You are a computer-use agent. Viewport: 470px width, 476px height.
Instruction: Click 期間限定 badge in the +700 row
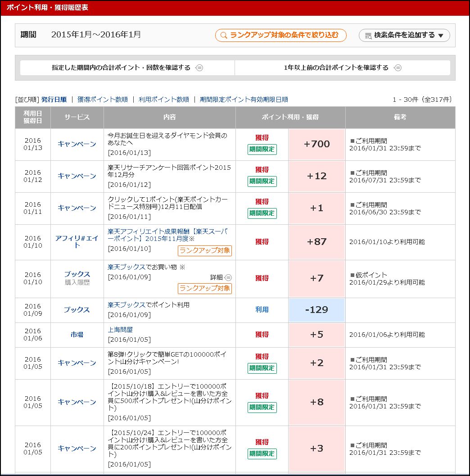(262, 150)
